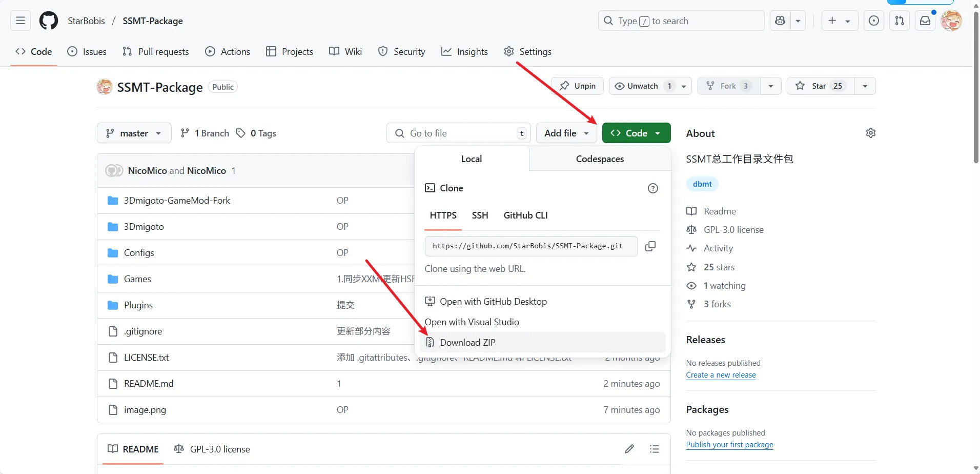
Task: Open the README.md file
Action: [x=149, y=384]
